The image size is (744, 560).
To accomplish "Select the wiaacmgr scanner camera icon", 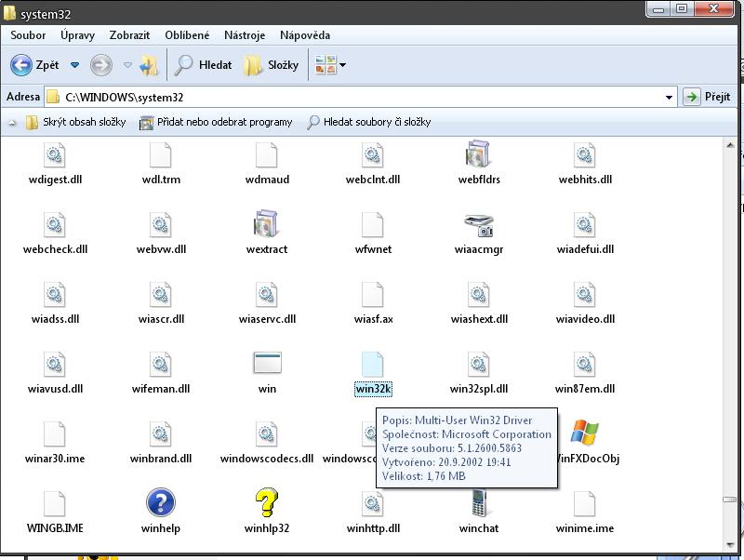I will [478, 224].
